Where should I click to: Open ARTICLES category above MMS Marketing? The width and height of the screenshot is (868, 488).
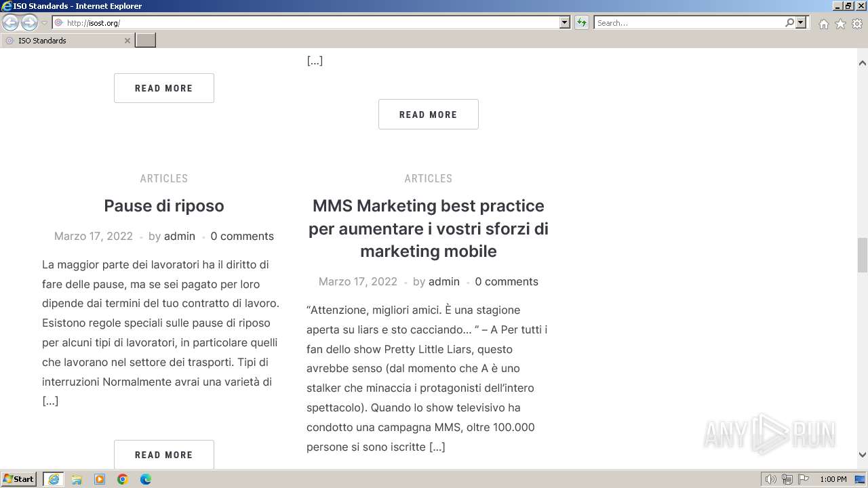(x=429, y=178)
